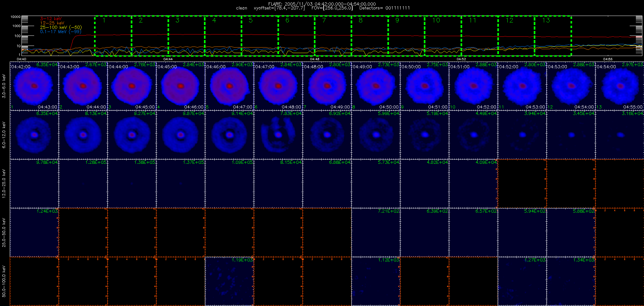Click interval number 13 in the light curve
The height and width of the screenshot is (306, 644).
pos(546,20)
